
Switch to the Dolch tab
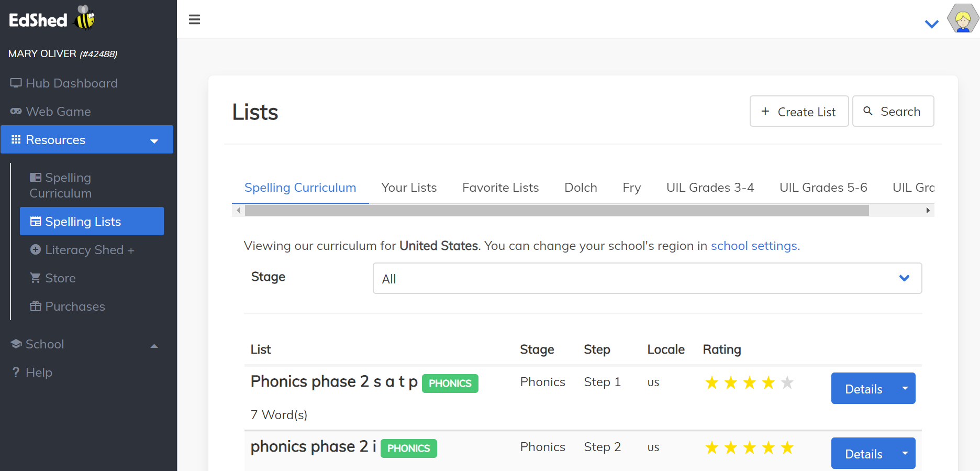[x=581, y=188]
